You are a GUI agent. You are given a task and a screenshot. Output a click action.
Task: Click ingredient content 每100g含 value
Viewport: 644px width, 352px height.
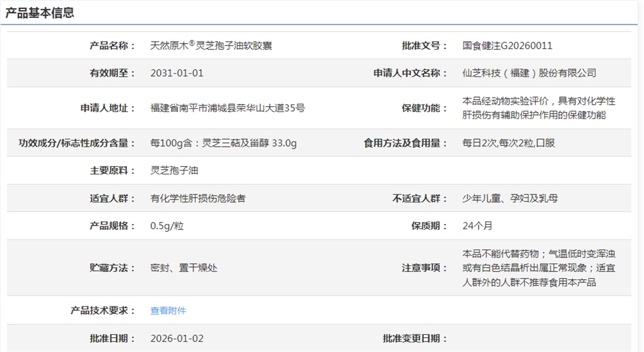(223, 143)
